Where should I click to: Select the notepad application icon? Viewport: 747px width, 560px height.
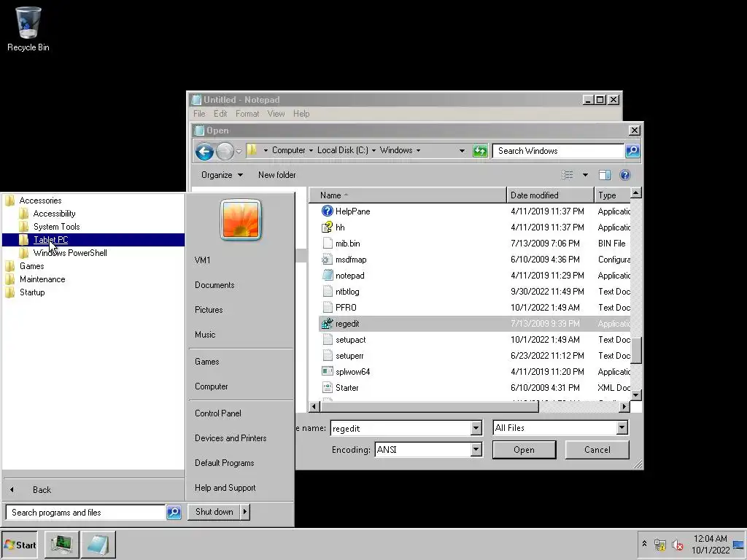pyautogui.click(x=328, y=275)
